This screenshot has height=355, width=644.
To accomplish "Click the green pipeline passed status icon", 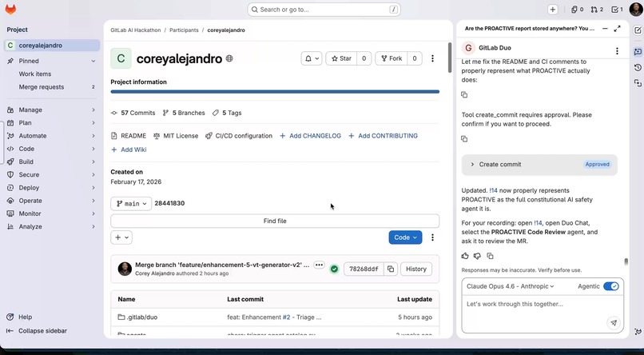I will (x=334, y=269).
